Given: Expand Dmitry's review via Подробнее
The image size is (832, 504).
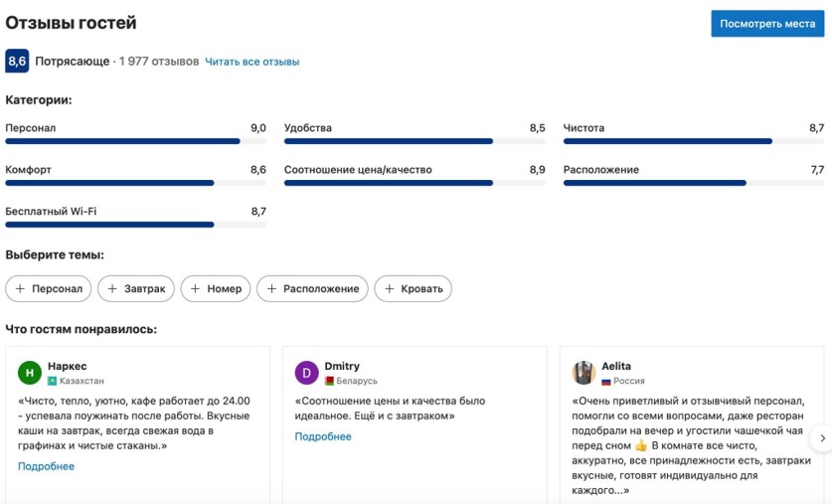Looking at the screenshot, I should [x=323, y=436].
